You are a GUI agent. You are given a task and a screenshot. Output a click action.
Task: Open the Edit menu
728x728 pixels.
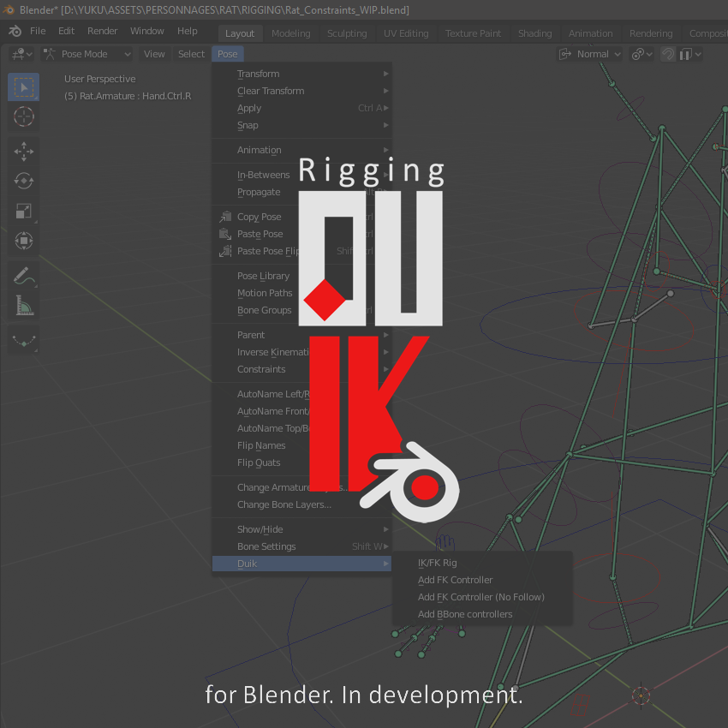pyautogui.click(x=66, y=31)
